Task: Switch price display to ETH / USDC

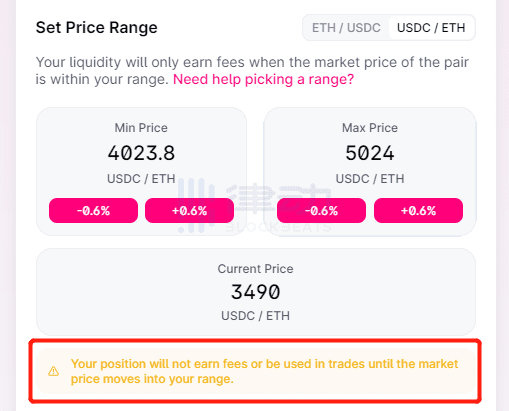Action: point(346,28)
